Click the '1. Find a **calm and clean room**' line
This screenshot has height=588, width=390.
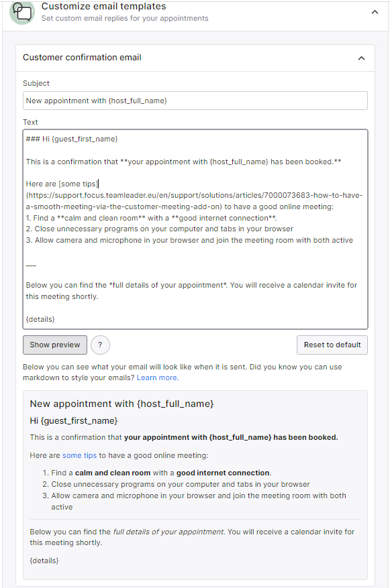click(151, 218)
